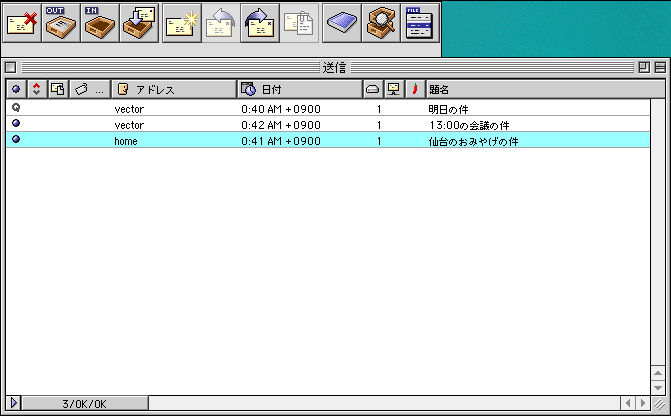Image resolution: width=671 pixels, height=416 pixels.
Task: Expand the triangle at bottom-left status bar
Action: click(12, 403)
